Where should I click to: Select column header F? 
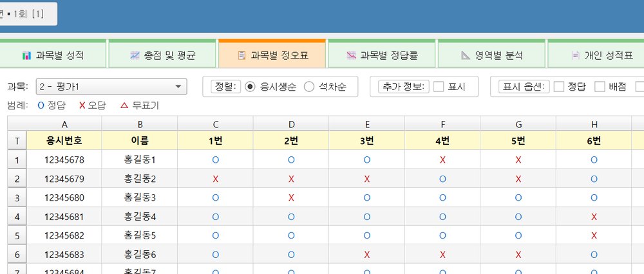[x=442, y=124]
